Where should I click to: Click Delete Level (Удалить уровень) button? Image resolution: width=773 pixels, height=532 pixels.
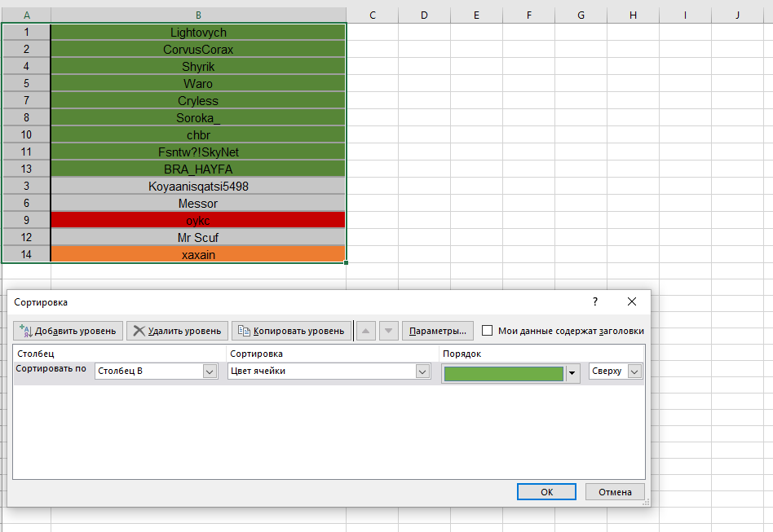point(177,331)
